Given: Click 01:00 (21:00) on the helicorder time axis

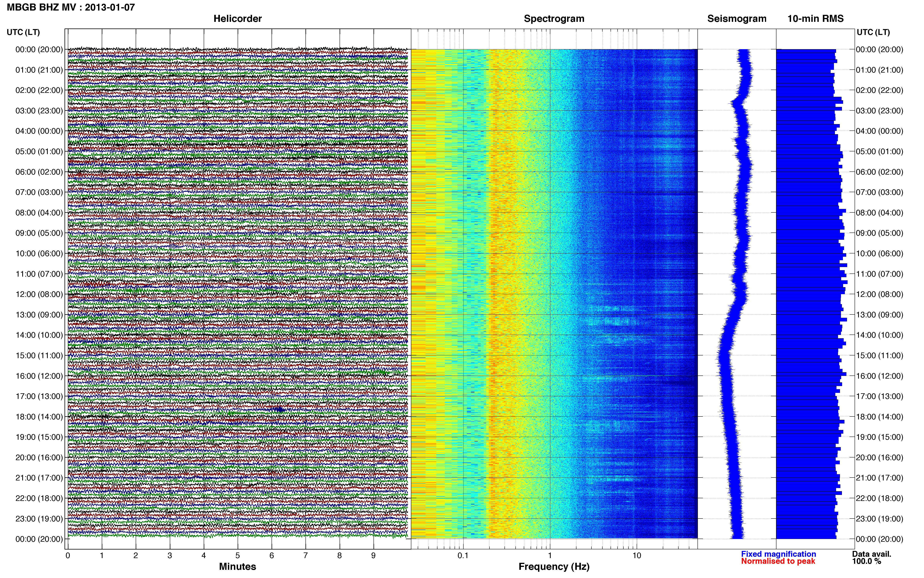Looking at the screenshot, I should pos(39,70).
